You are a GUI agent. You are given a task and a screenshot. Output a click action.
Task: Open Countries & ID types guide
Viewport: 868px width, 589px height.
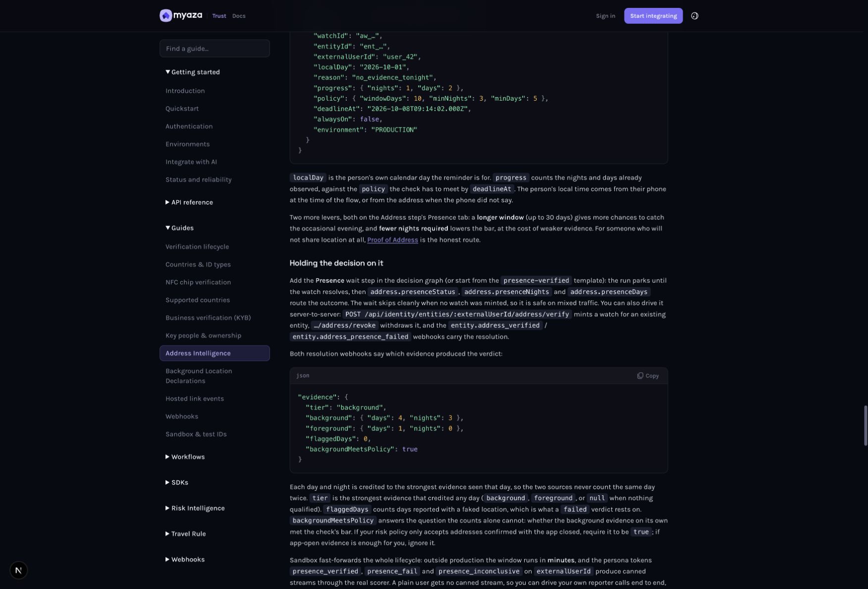(x=198, y=265)
